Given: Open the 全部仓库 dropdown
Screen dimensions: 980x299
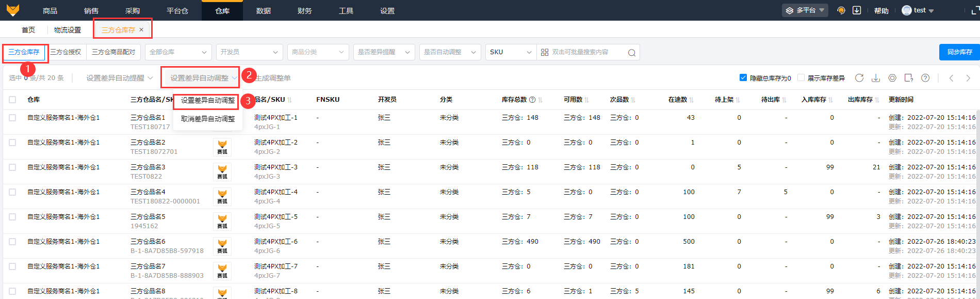Looking at the screenshot, I should (178, 52).
